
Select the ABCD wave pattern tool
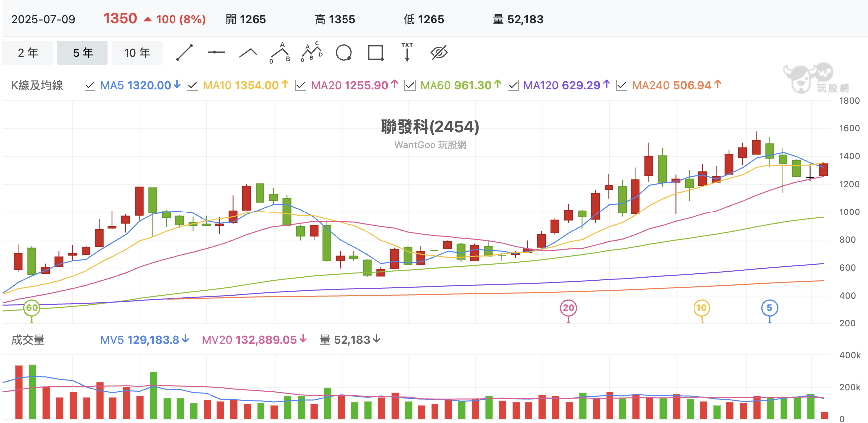pyautogui.click(x=312, y=52)
